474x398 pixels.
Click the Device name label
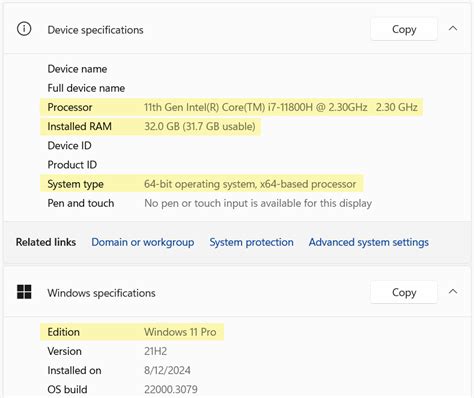(x=77, y=69)
